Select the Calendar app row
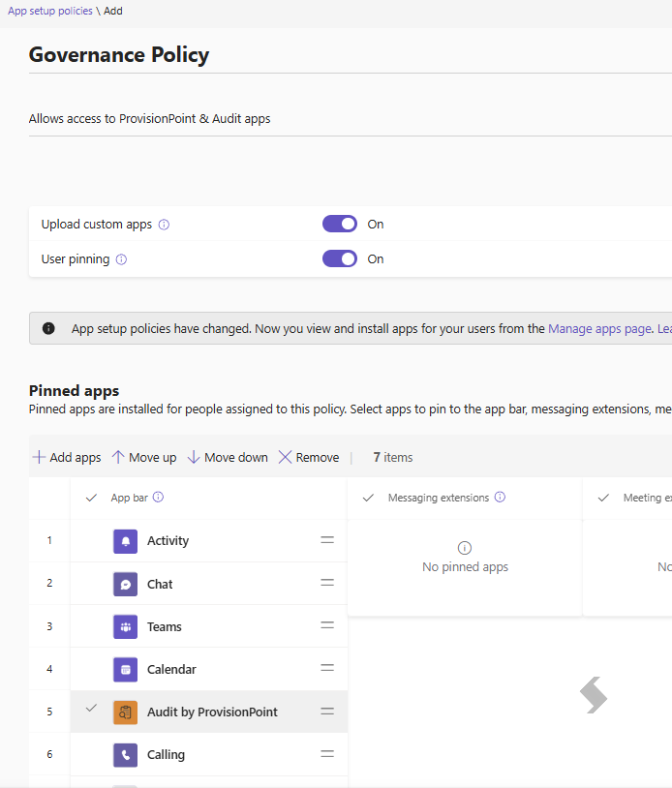The height and width of the screenshot is (788, 672). pyautogui.click(x=208, y=669)
